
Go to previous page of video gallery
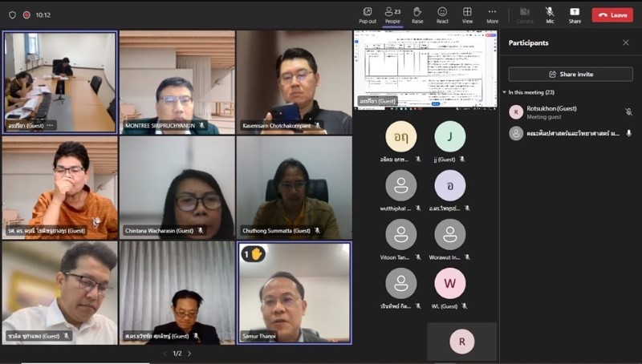pos(165,354)
